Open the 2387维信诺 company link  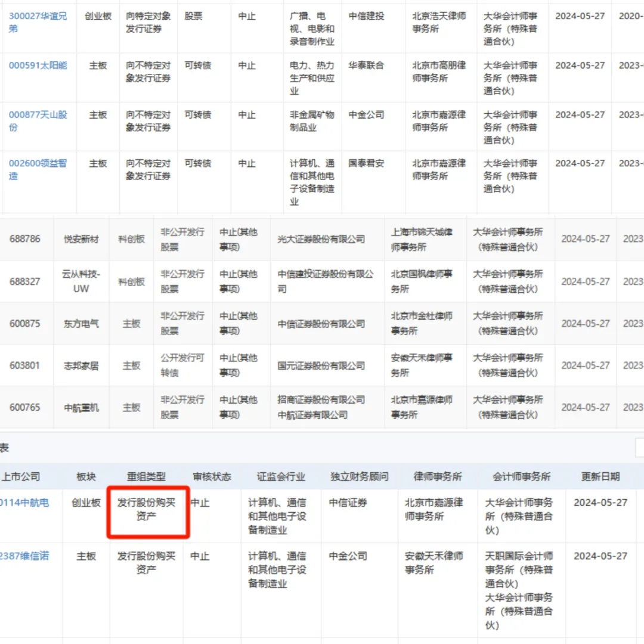(24, 556)
